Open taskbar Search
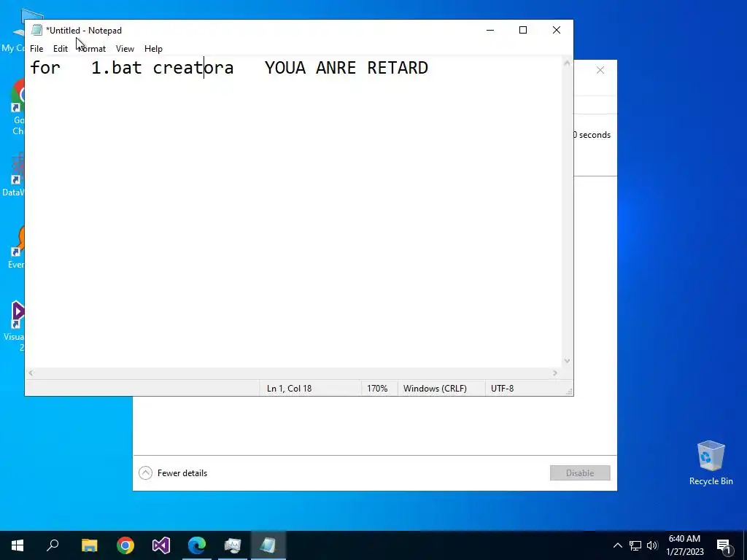This screenshot has width=747, height=560. coord(53,545)
